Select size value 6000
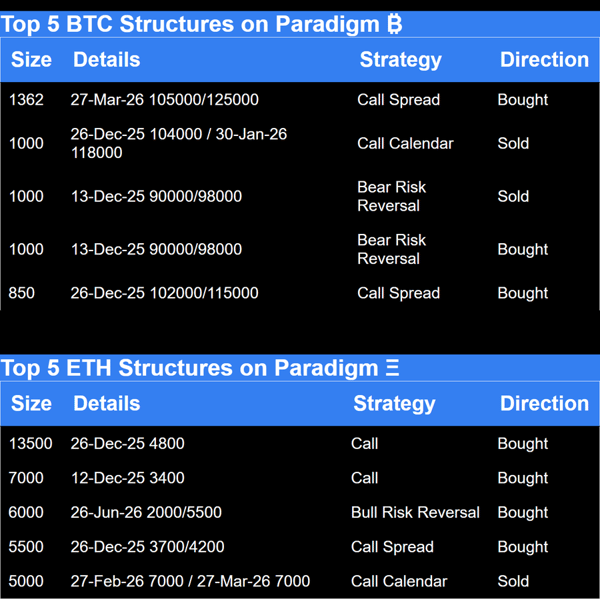This screenshot has width=600, height=599. (x=26, y=512)
